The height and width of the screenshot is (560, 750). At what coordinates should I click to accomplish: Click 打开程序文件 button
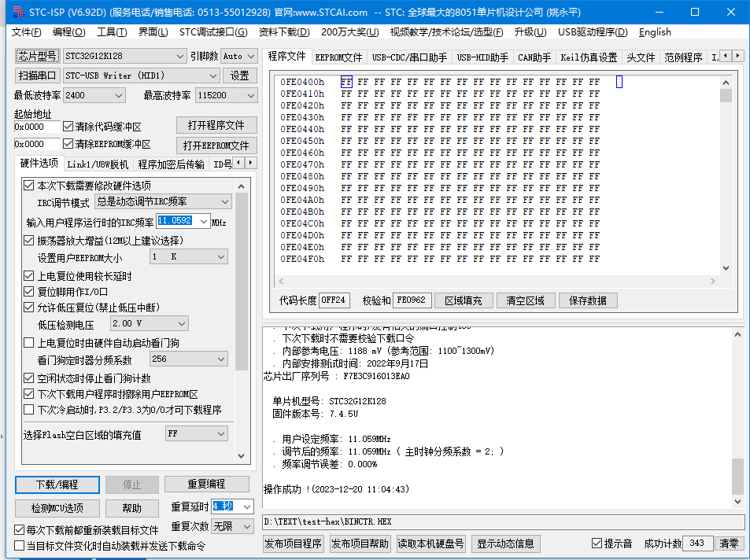click(x=216, y=125)
